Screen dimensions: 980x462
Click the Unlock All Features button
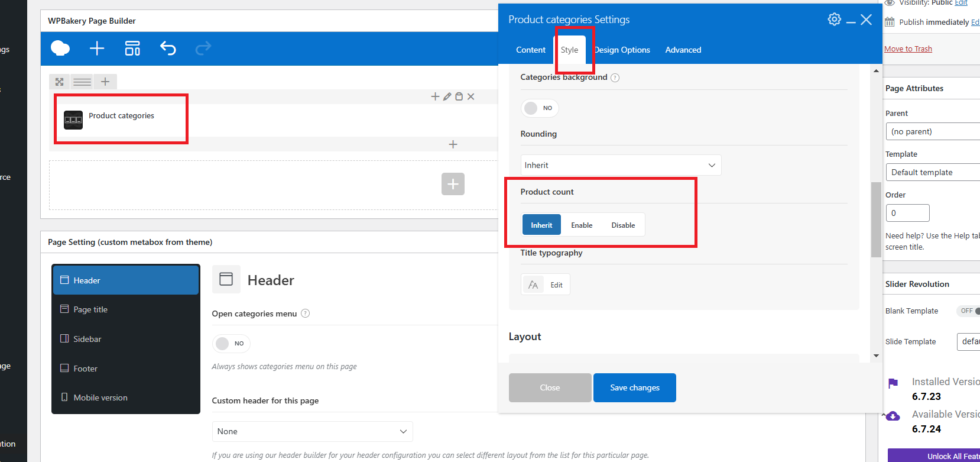(x=934, y=455)
